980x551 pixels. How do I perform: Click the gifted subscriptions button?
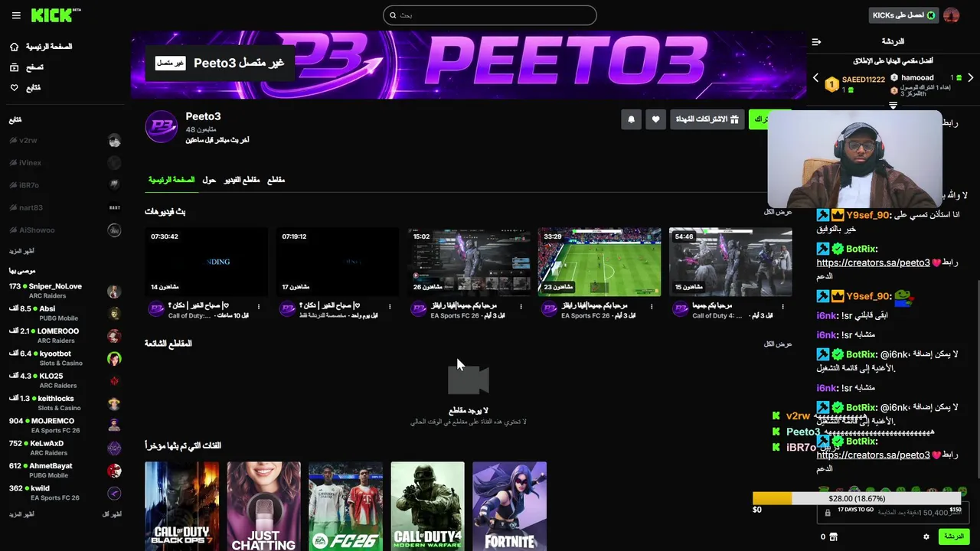click(707, 119)
